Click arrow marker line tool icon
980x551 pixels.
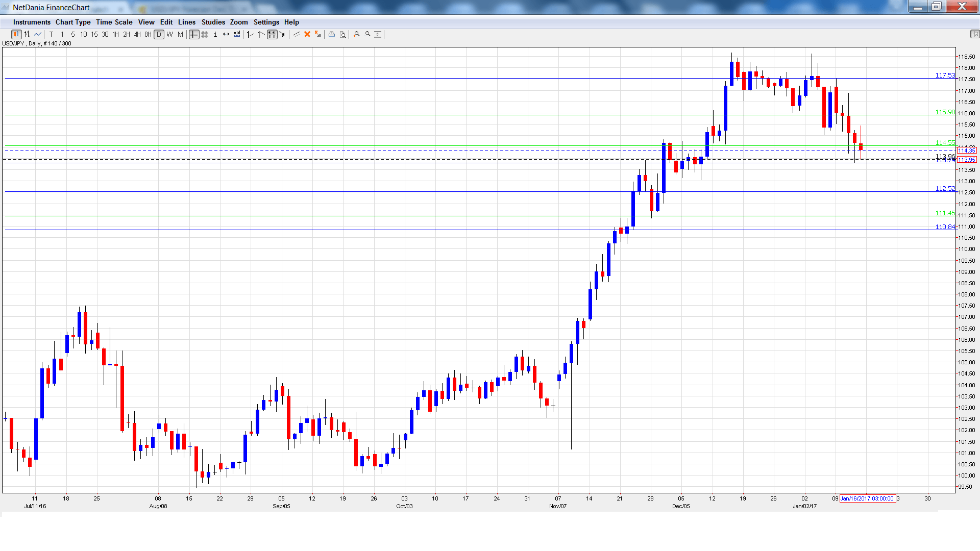(282, 34)
